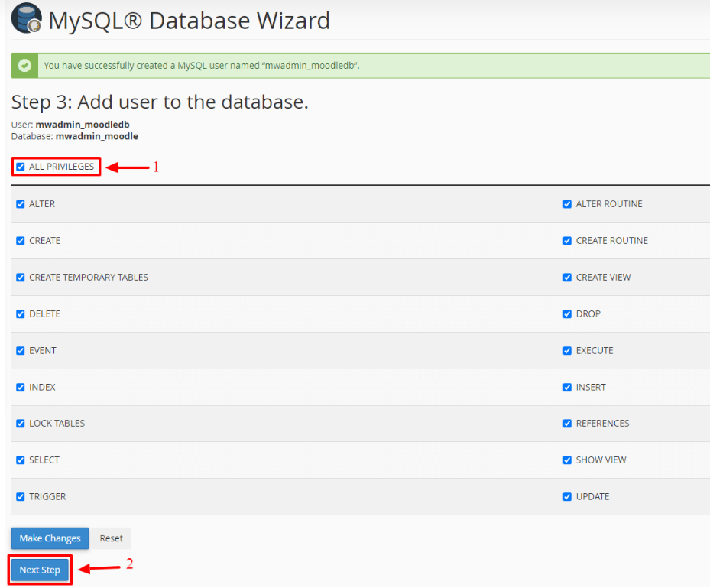Proceed with the Next Step button
Image resolution: width=710 pixels, height=588 pixels.
(41, 570)
